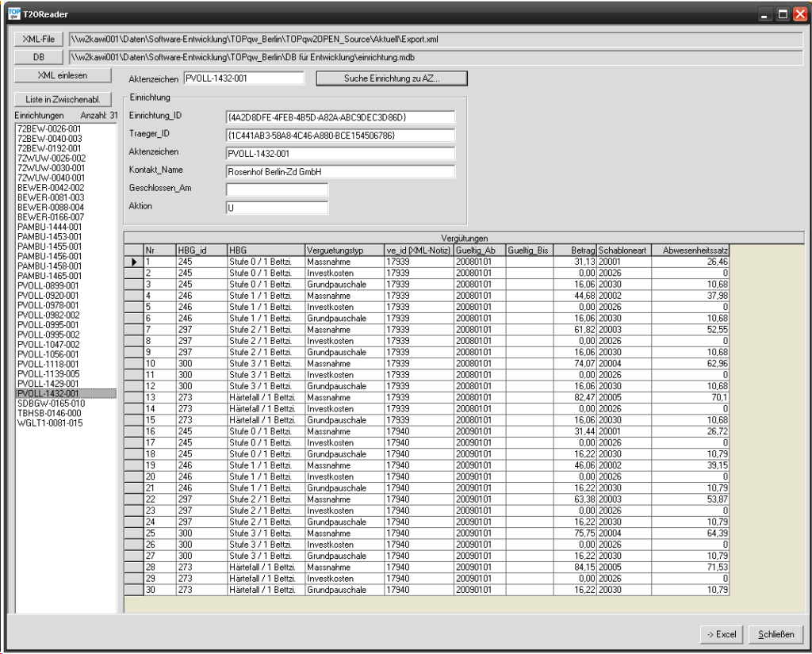Viewport: 812px width, 654px height.
Task: Click Suche Einrichtung zu AZ button
Action: [x=392, y=78]
